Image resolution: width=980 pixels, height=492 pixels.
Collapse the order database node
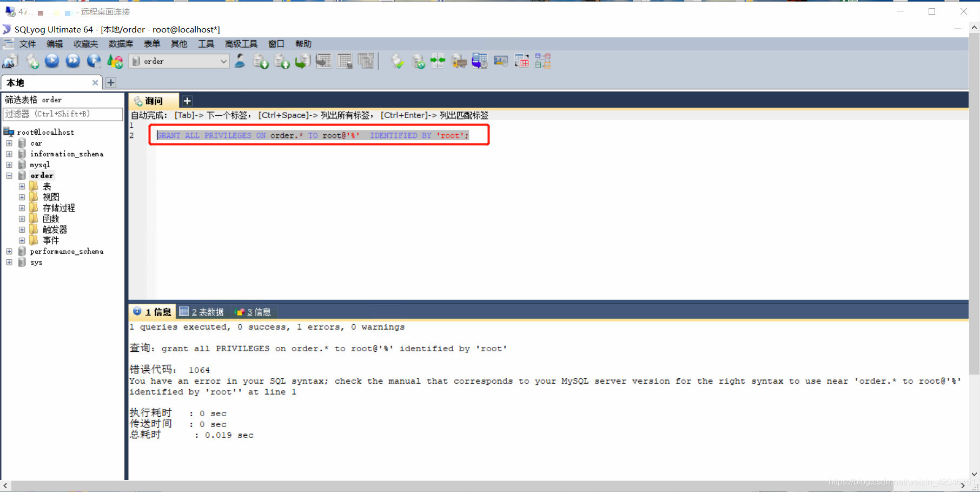[x=9, y=176]
